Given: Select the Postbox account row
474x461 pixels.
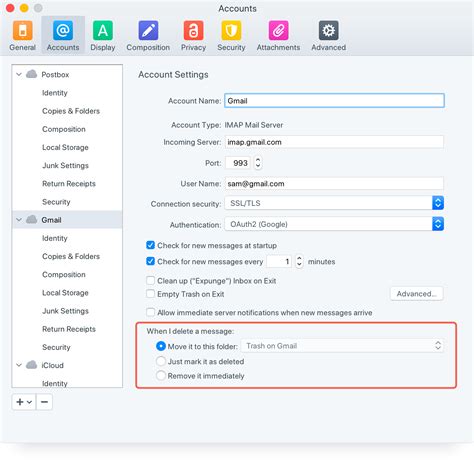Looking at the screenshot, I should 67,74.
